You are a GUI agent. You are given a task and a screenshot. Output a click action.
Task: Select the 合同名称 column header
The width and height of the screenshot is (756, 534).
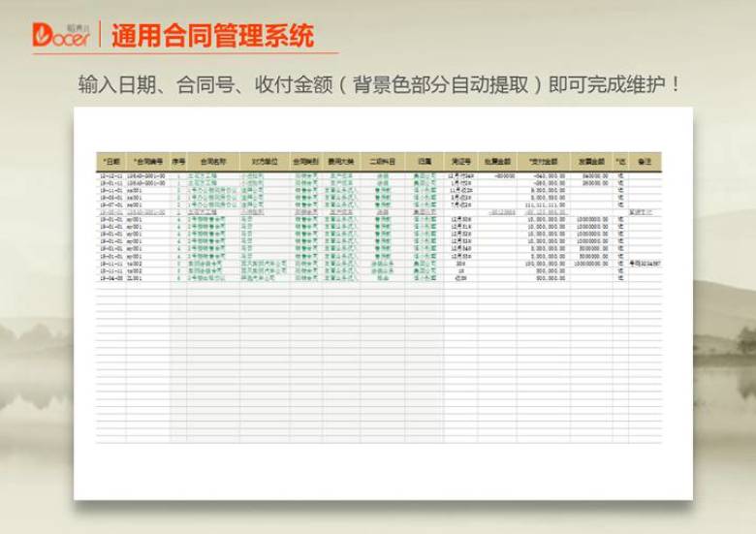(x=213, y=162)
